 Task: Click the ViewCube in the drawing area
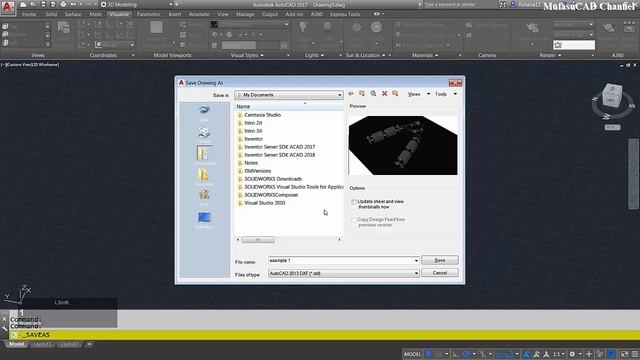[x=612, y=96]
